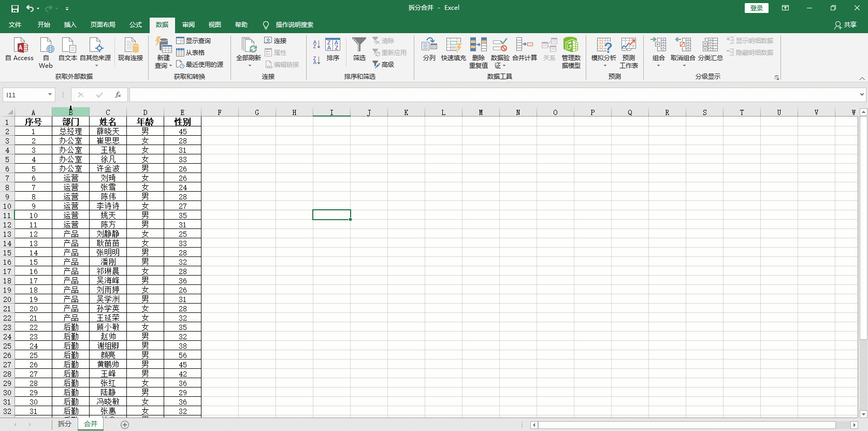Click 分类汇总 subtotal
The height and width of the screenshot is (431, 868).
(711, 50)
